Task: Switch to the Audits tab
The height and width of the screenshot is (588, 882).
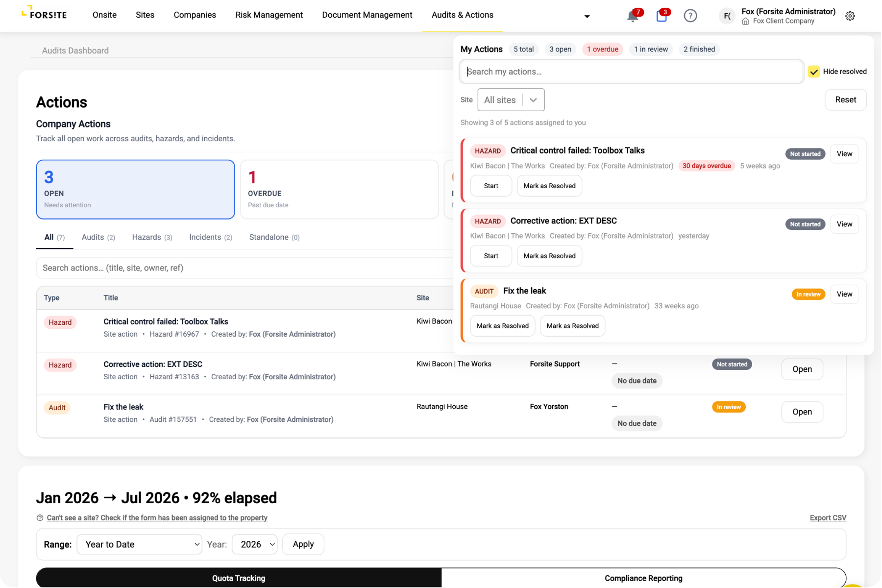Action: coord(98,238)
